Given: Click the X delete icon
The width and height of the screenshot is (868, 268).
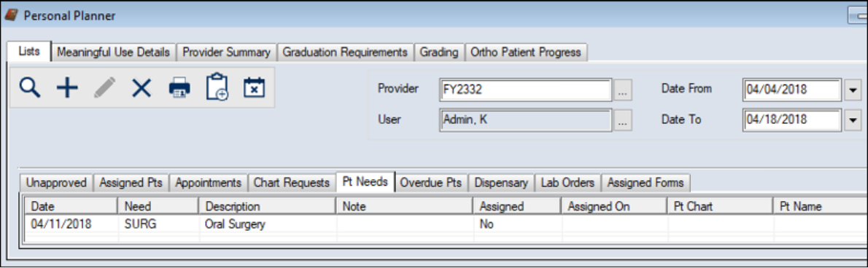Looking at the screenshot, I should coord(142,88).
